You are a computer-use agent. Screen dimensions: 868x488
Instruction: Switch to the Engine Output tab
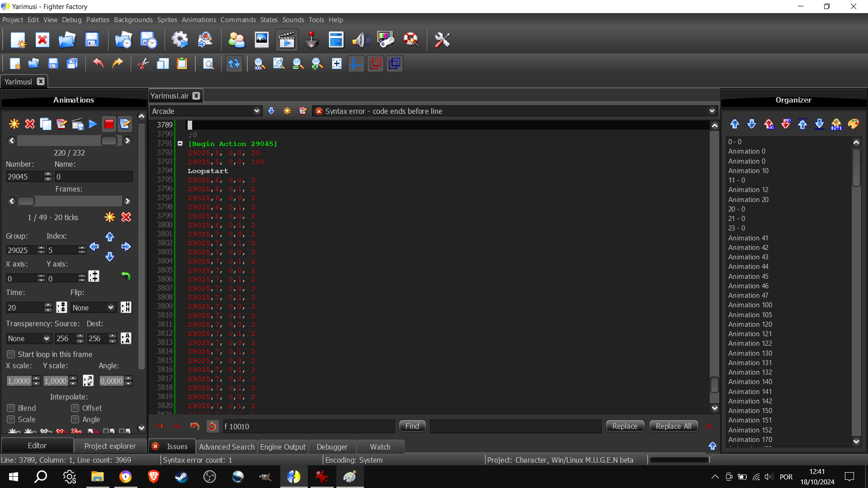(283, 447)
